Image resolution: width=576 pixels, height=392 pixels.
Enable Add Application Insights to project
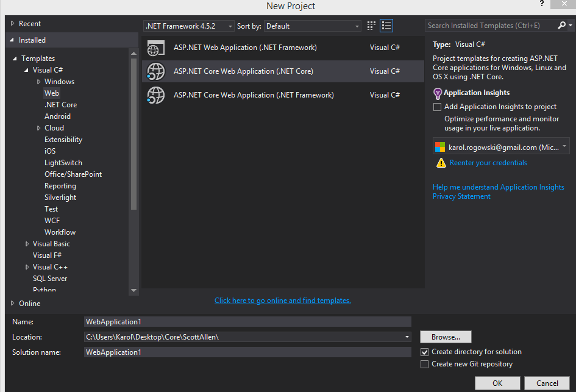[x=436, y=107]
